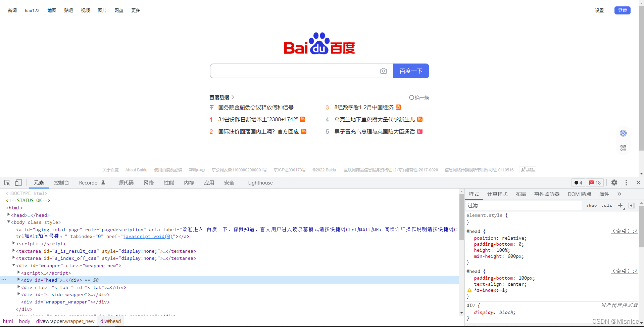The height and width of the screenshot is (327, 644).
Task: Open the 控制台 console tab
Action: pos(61,182)
